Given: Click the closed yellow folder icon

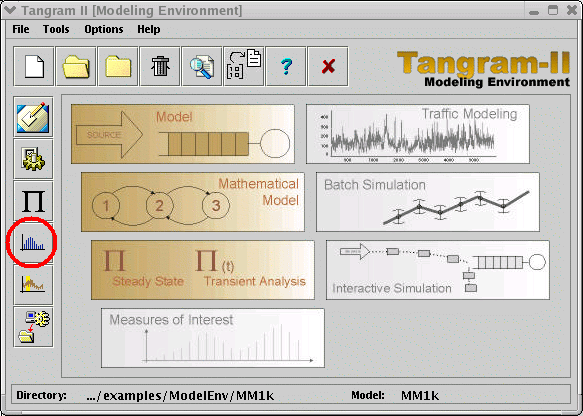Looking at the screenshot, I should click(x=118, y=67).
